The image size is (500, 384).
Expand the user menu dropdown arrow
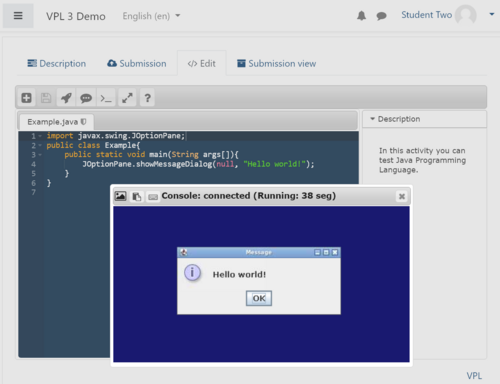click(x=492, y=14)
